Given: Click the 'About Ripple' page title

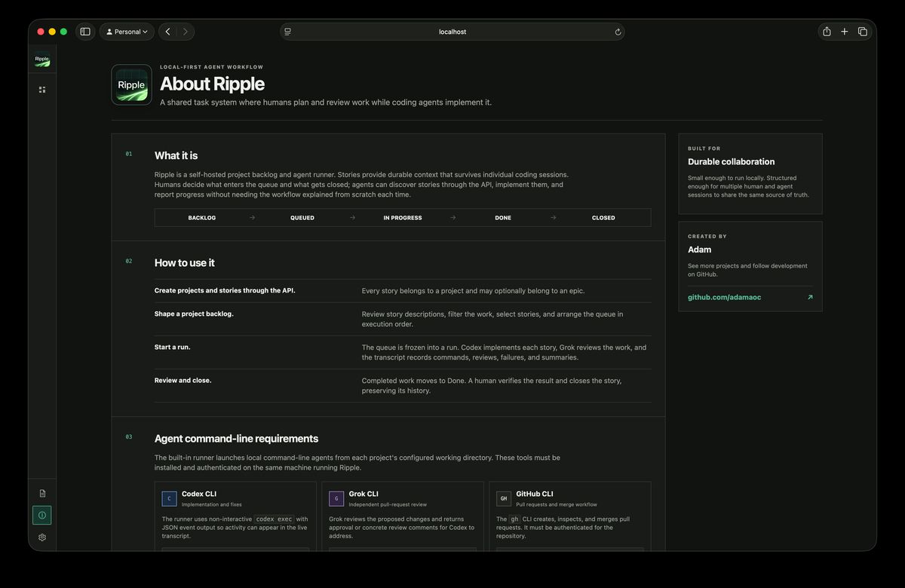Looking at the screenshot, I should coord(212,83).
